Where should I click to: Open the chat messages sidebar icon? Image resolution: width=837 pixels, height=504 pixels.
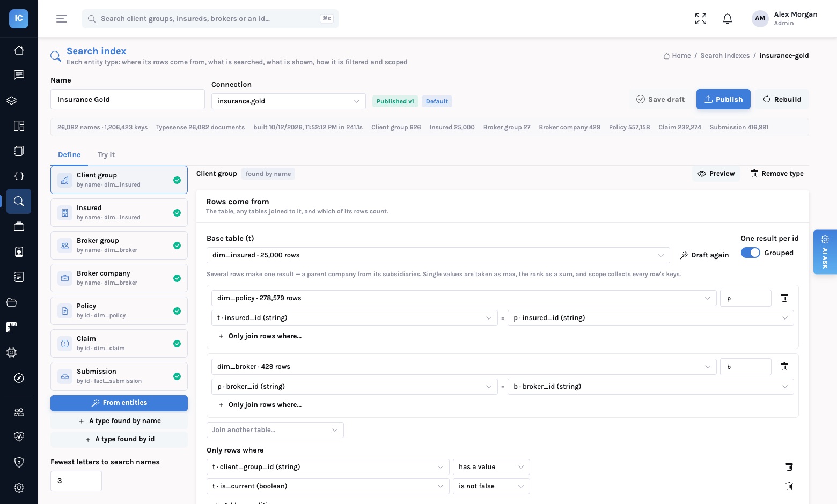[19, 75]
